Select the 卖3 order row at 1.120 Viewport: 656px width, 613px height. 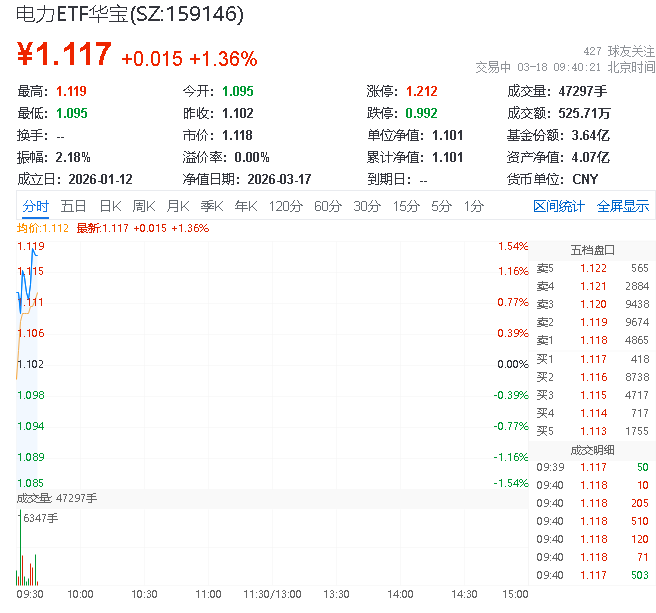[x=592, y=304]
